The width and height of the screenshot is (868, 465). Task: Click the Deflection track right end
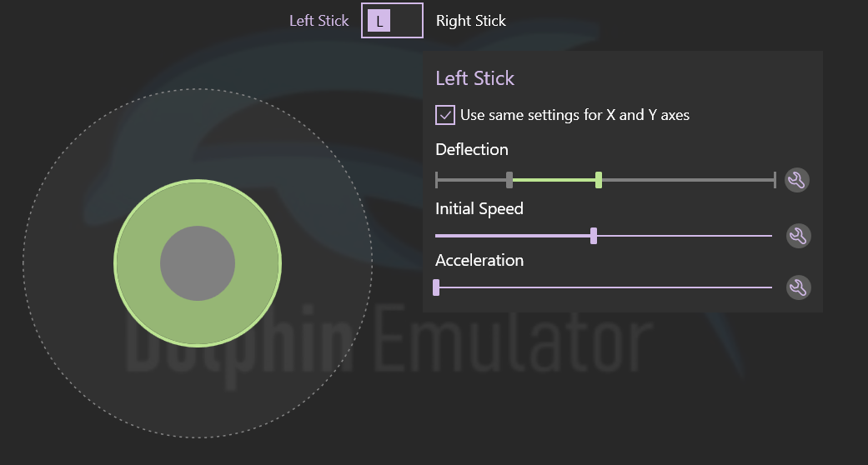775,180
